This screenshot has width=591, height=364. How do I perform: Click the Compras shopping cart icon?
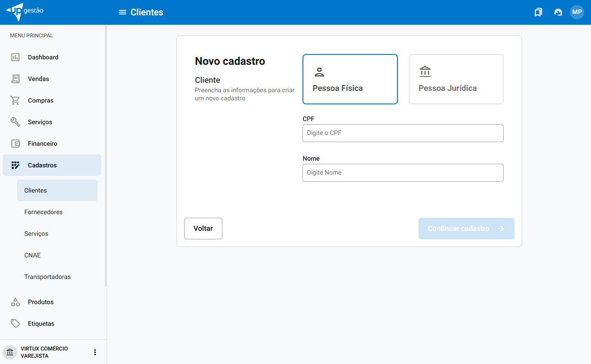pyautogui.click(x=15, y=100)
